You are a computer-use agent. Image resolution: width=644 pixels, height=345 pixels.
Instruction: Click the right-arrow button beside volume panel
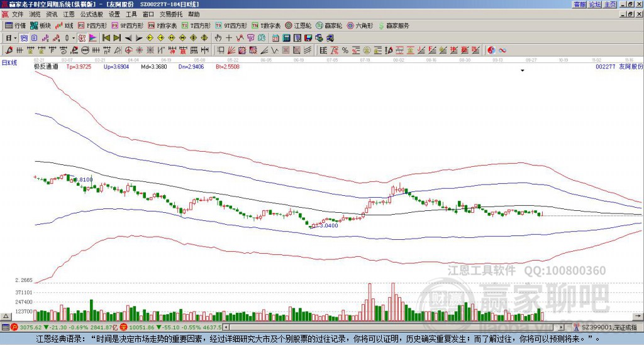click(x=638, y=317)
